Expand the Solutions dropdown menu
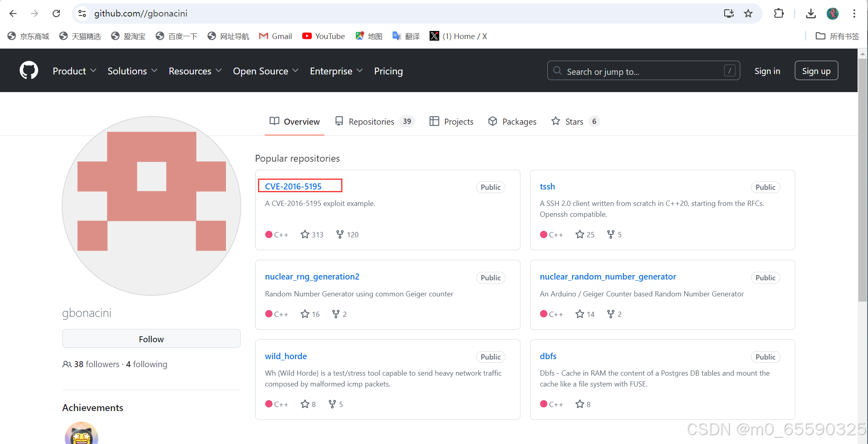 click(x=132, y=71)
